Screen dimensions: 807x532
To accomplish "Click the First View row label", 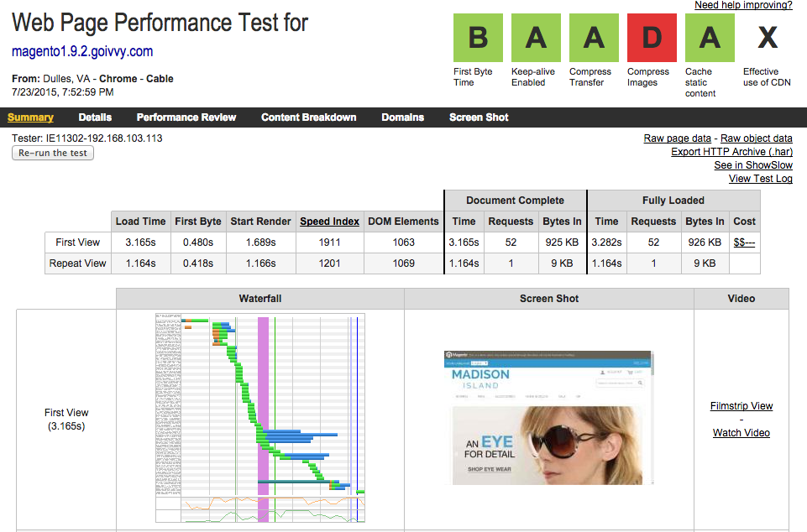I will tap(78, 243).
